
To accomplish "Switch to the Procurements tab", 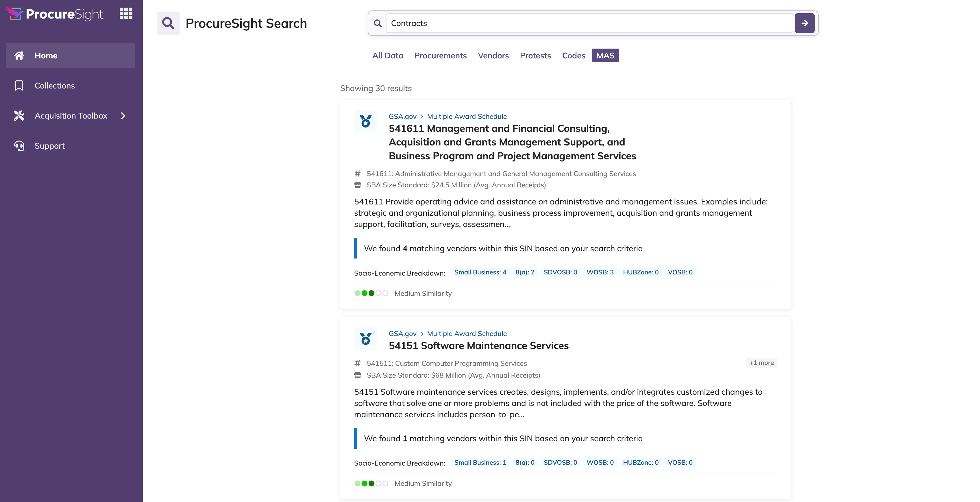I will [440, 56].
